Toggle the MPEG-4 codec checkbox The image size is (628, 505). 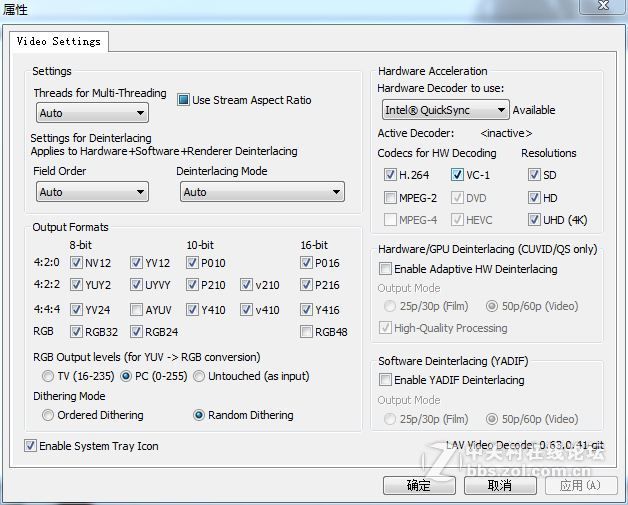click(x=390, y=219)
